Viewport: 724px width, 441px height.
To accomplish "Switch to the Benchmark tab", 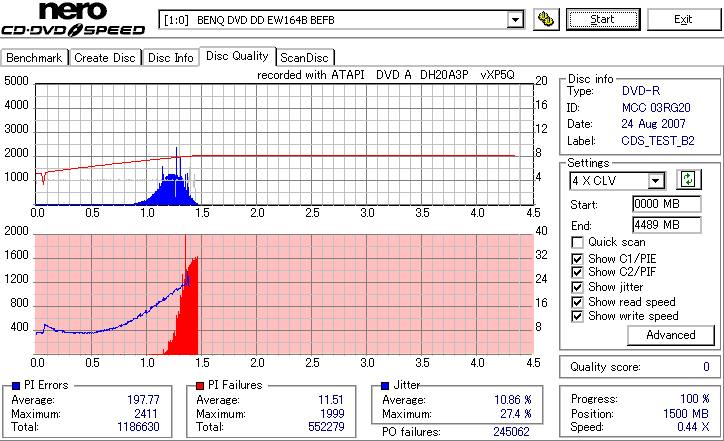I will coord(34,58).
